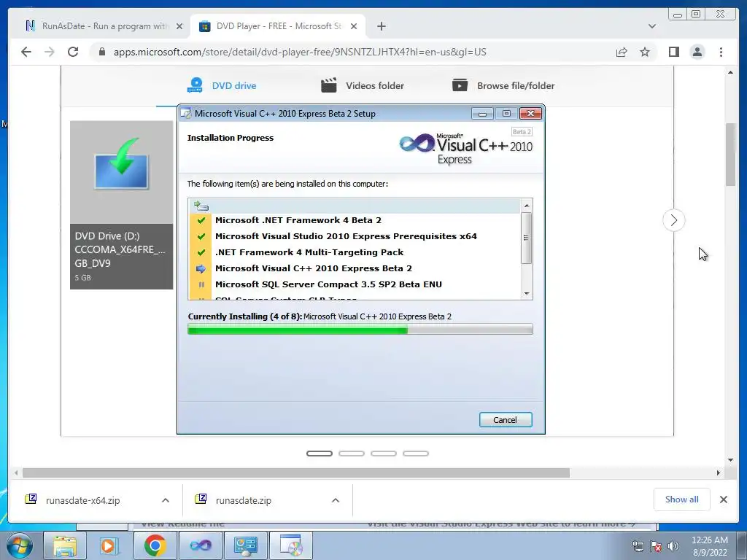
Task: Select third carousel page indicator
Action: (x=384, y=454)
